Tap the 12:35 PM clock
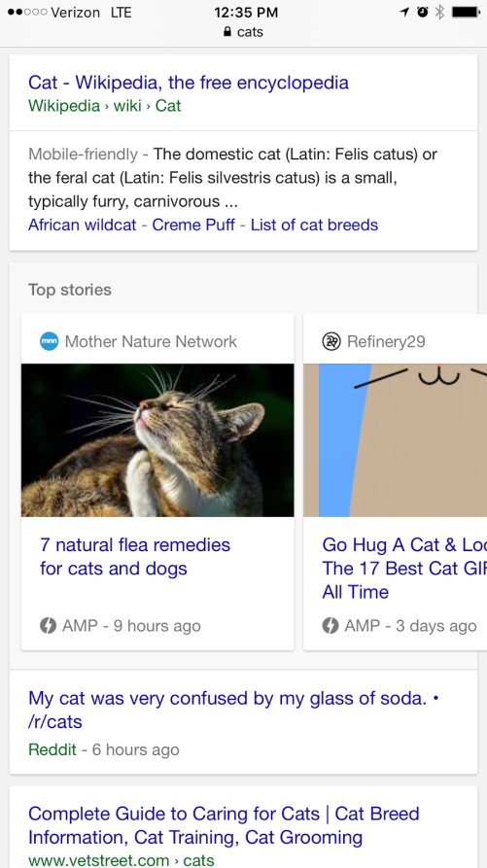The image size is (487, 868). (246, 12)
